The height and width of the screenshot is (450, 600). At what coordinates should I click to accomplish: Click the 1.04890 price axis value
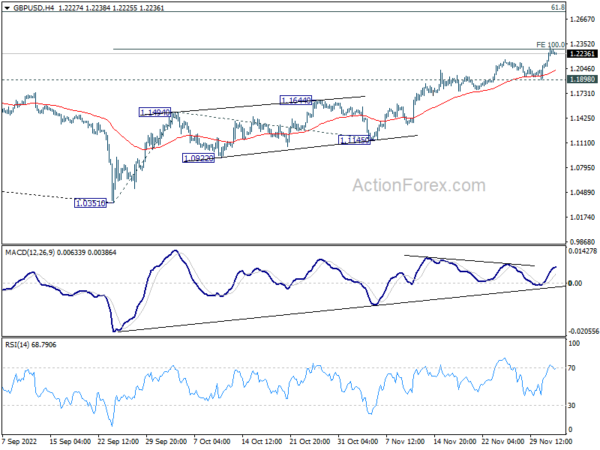(582, 192)
